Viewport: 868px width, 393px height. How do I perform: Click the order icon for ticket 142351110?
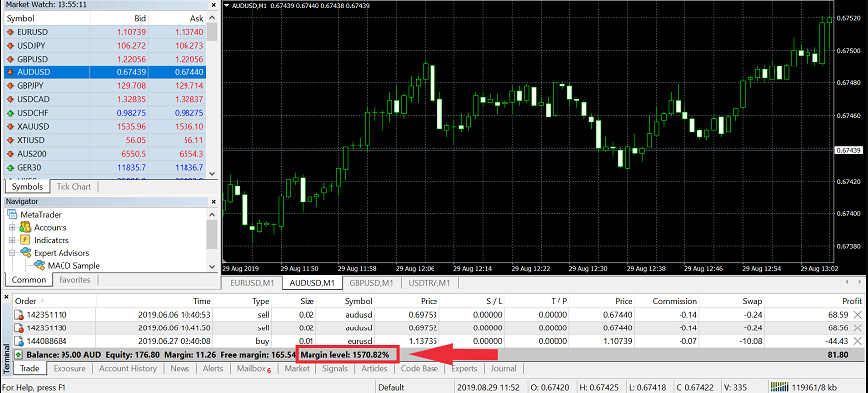click(x=20, y=315)
